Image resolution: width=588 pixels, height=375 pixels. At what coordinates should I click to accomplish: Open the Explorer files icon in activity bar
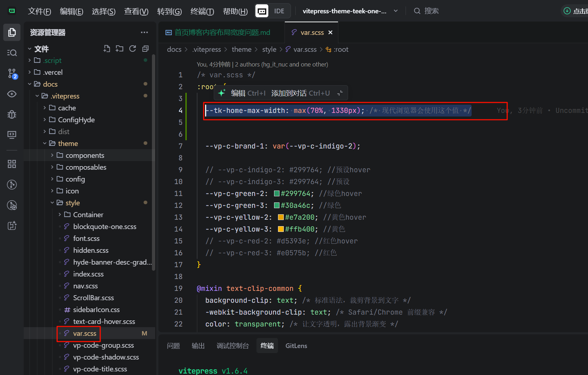tap(12, 32)
